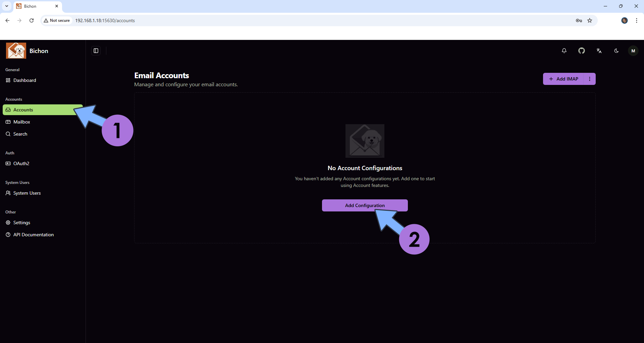
Task: Go to Dashboard in sidebar
Action: click(x=24, y=80)
